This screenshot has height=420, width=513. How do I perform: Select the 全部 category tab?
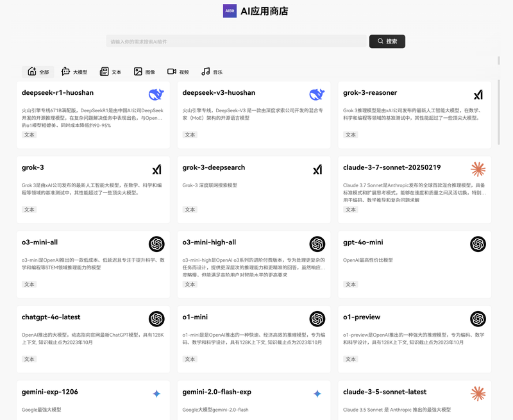[38, 72]
